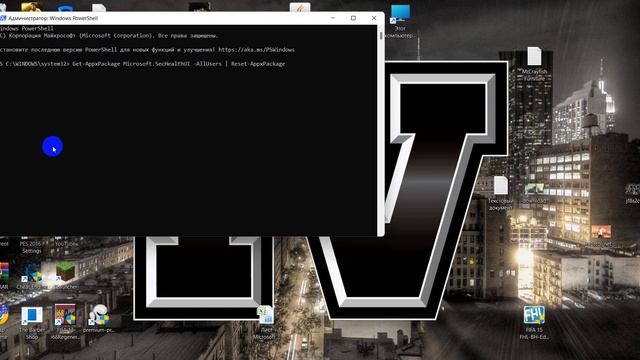Close the Windows PowerShell window
640x360 pixels.
pyautogui.click(x=374, y=18)
